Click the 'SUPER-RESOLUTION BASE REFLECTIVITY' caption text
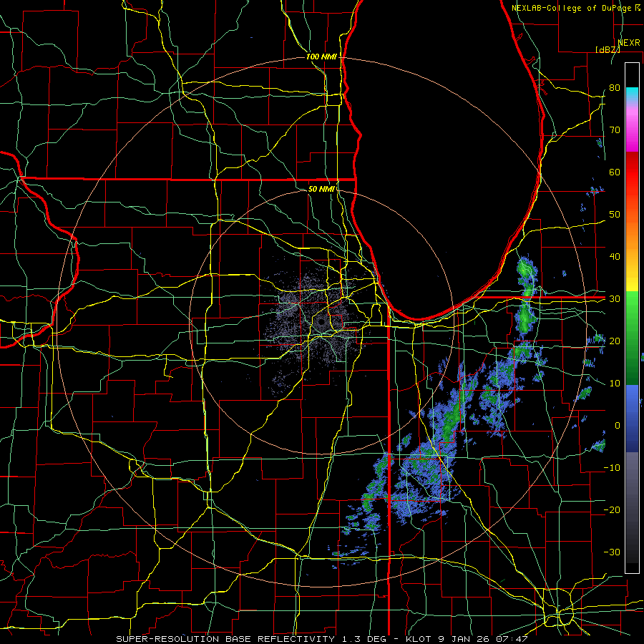 [225, 639]
